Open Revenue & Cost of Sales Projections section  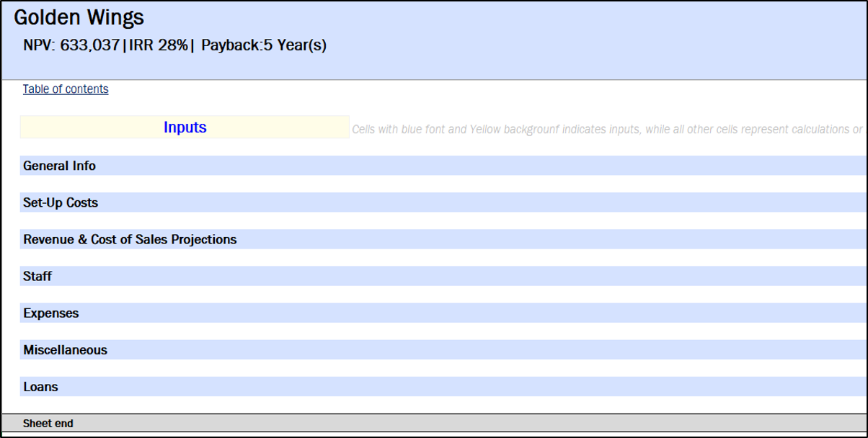[x=130, y=239]
